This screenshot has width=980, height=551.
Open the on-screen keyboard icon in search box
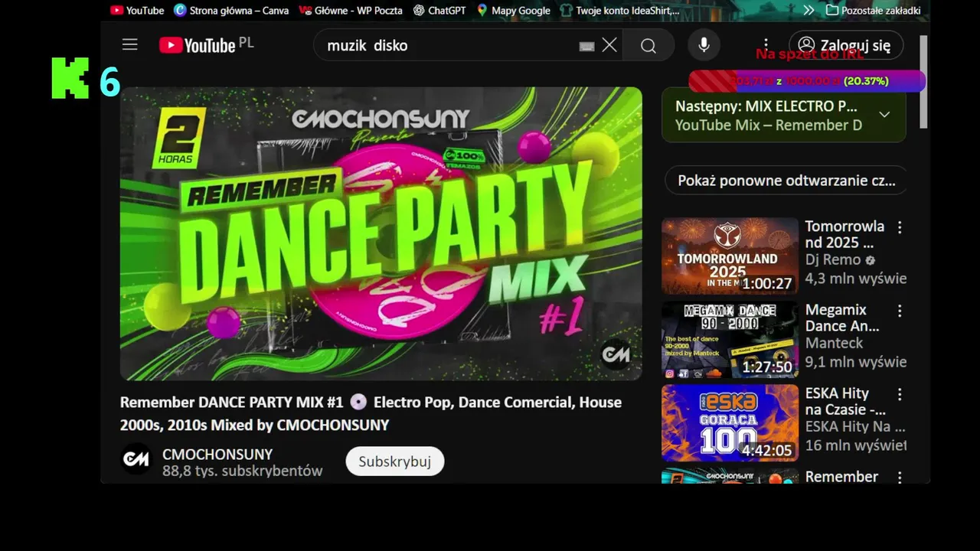coord(586,46)
